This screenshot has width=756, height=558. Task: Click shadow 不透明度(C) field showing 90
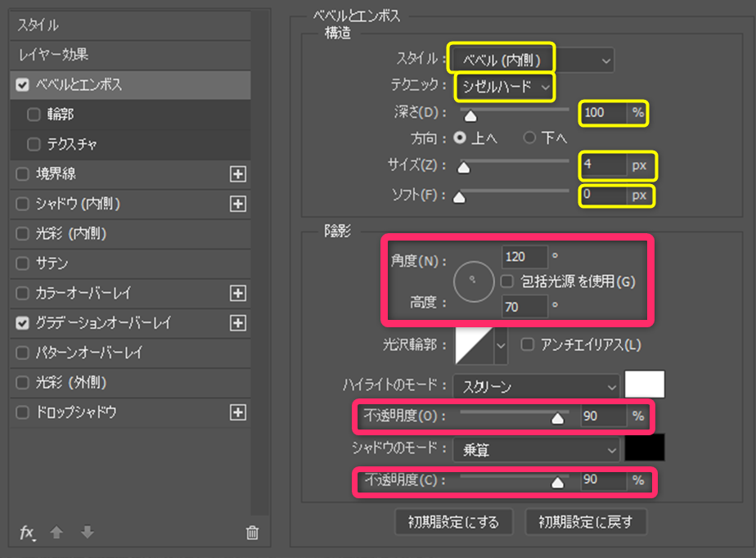click(604, 480)
